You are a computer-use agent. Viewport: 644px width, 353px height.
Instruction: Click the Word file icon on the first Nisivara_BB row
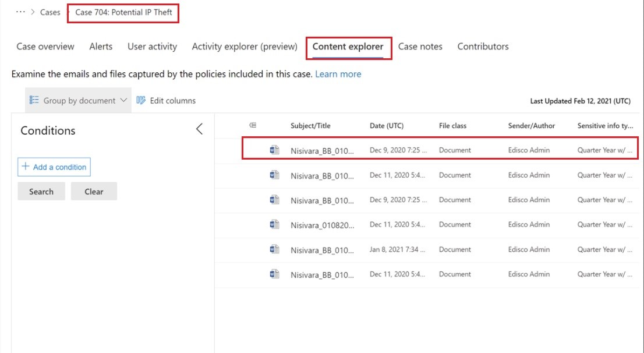(274, 149)
